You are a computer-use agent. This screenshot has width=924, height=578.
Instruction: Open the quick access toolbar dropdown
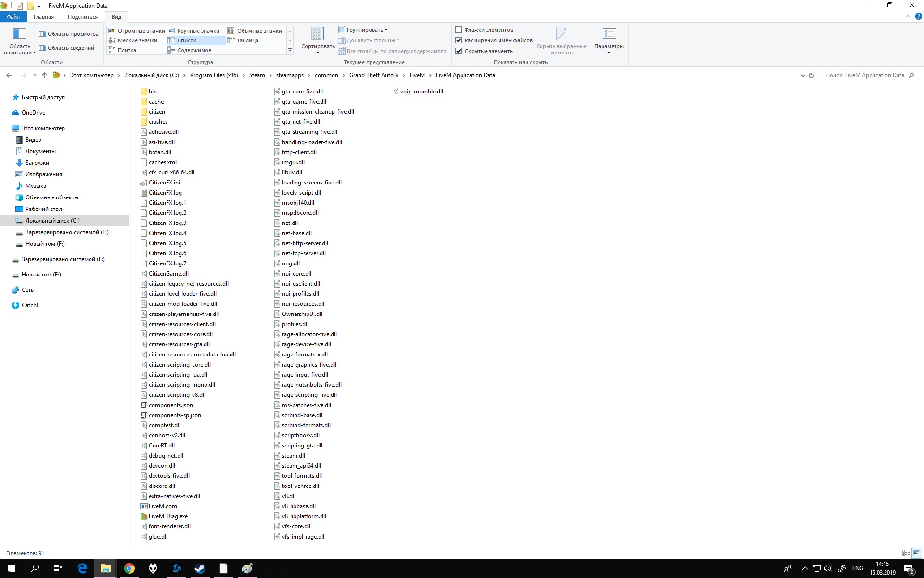click(39, 6)
